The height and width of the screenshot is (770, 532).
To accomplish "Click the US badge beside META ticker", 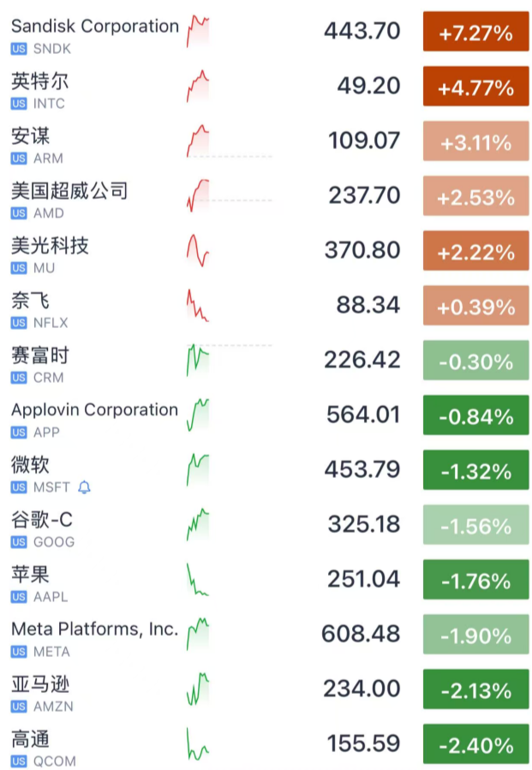I will (x=19, y=652).
